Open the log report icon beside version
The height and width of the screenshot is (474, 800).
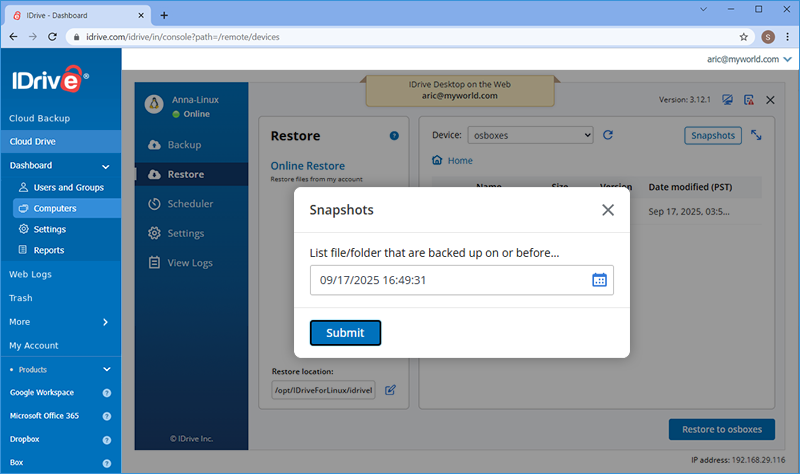pyautogui.click(x=748, y=100)
